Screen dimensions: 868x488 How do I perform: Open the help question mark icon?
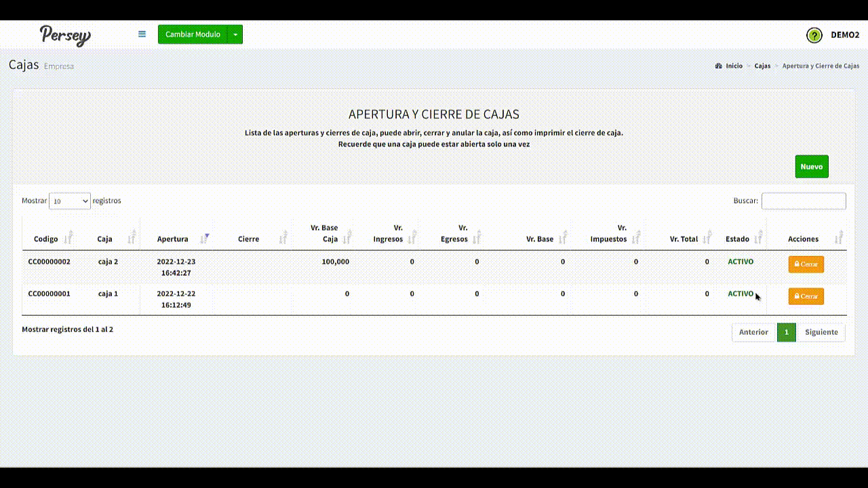tap(814, 35)
